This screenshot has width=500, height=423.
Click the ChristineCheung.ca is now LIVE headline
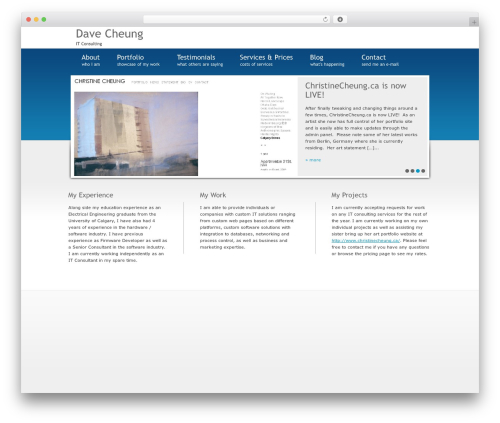point(355,90)
